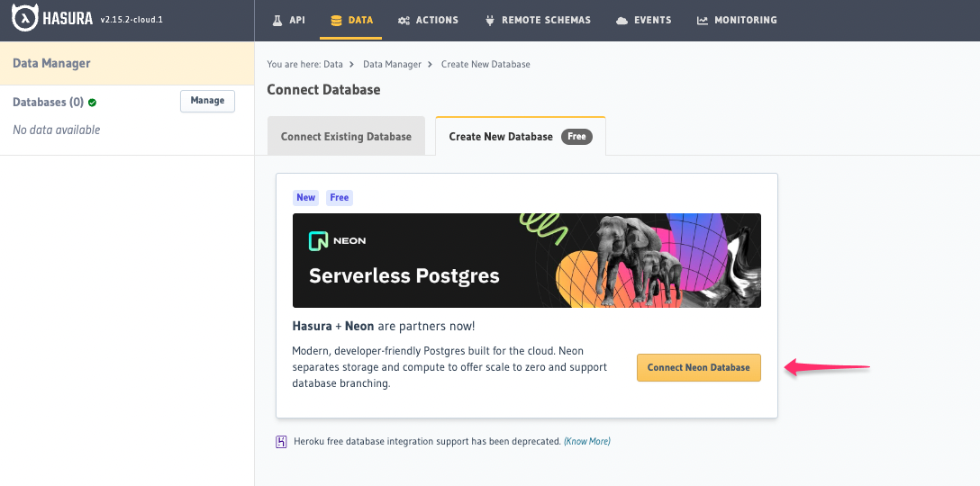Select Data Manager in sidebar

click(x=127, y=63)
